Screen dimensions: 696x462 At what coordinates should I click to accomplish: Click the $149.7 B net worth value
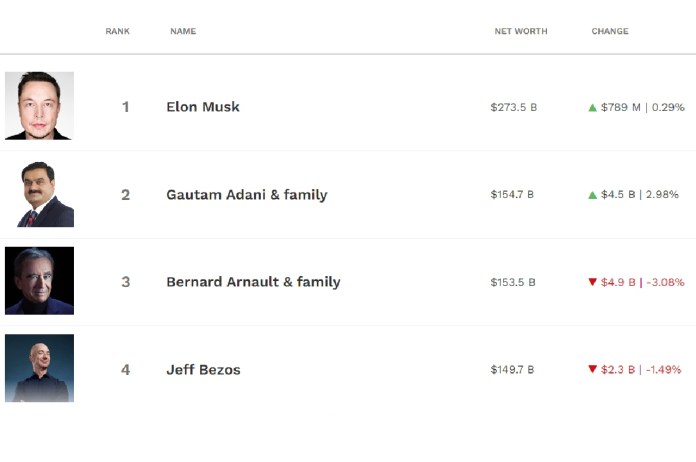click(x=512, y=370)
